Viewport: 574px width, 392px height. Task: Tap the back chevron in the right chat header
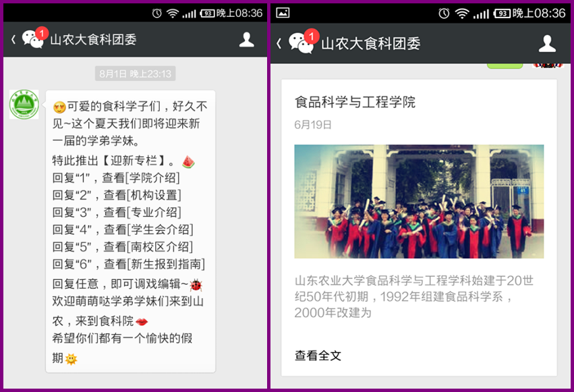(x=279, y=44)
